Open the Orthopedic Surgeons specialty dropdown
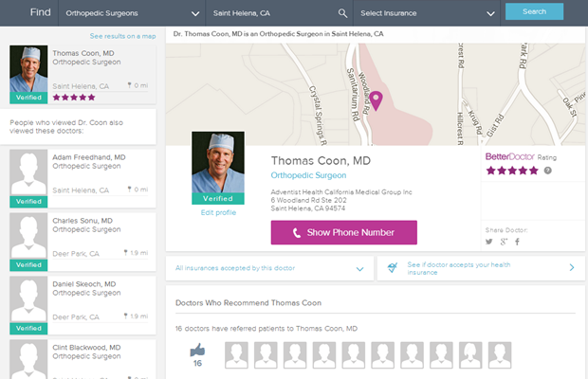The height and width of the screenshot is (379, 588). pos(131,13)
